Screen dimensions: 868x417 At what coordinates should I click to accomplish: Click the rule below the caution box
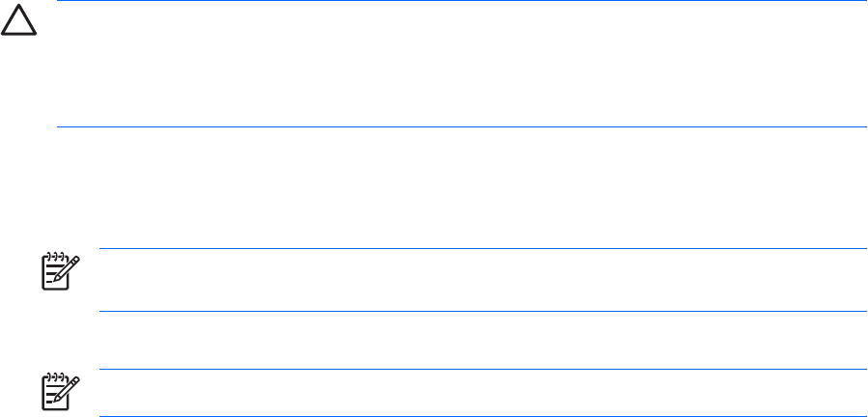pos(462,126)
